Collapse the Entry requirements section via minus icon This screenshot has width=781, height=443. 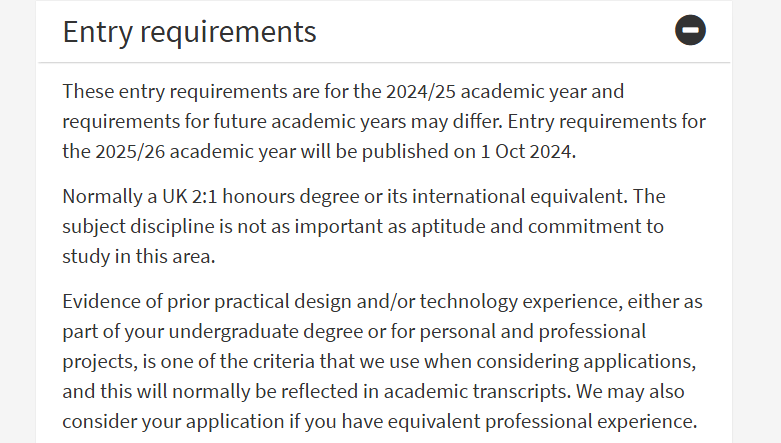tap(690, 30)
